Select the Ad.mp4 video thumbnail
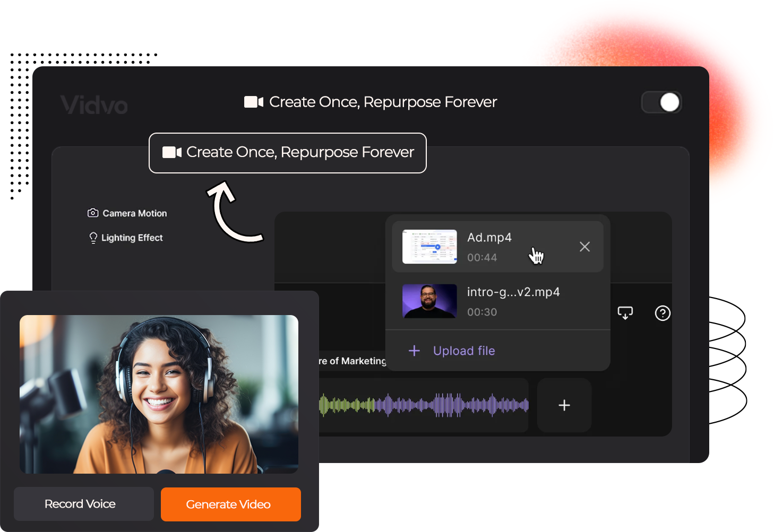Screen dimensions: 774x532 (x=429, y=247)
